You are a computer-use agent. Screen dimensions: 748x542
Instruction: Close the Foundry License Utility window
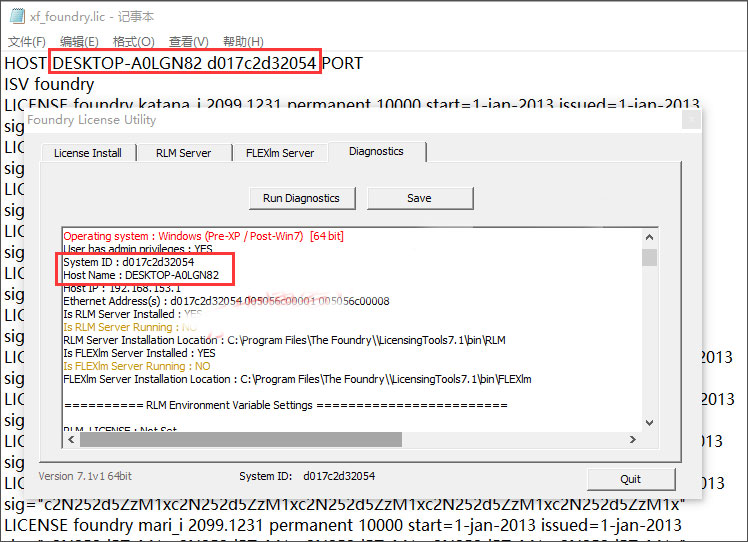(x=691, y=120)
